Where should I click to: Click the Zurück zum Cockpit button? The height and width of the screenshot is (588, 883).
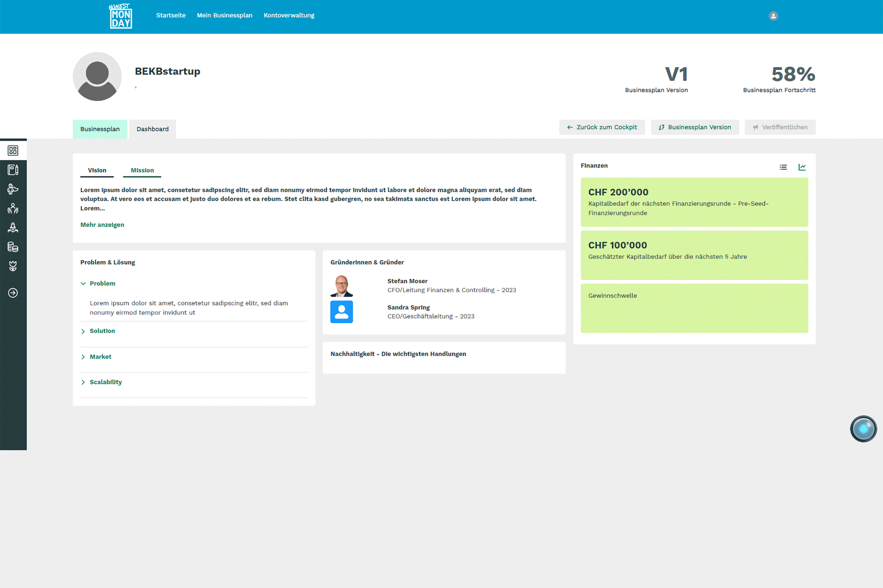click(602, 128)
